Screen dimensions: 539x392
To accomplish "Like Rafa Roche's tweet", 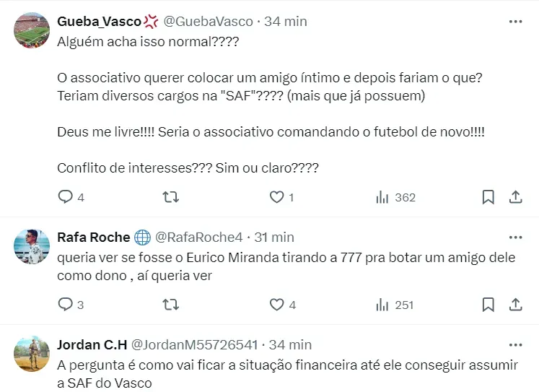I will [x=276, y=305].
